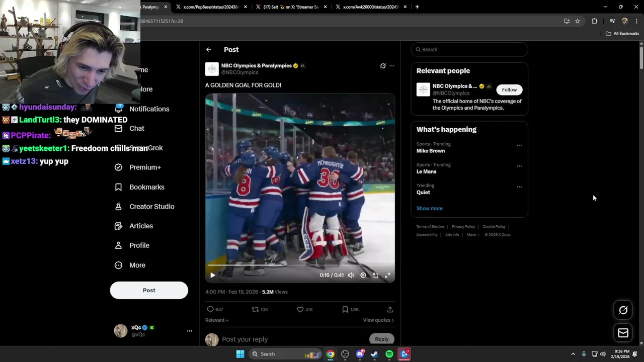Open Cookie Policy link
Screen dimensions: 644x362
pyautogui.click(x=494, y=227)
